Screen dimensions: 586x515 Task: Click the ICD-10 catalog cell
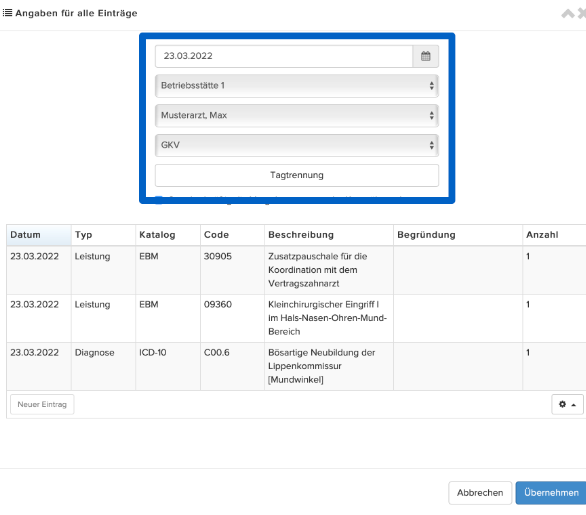(168, 367)
